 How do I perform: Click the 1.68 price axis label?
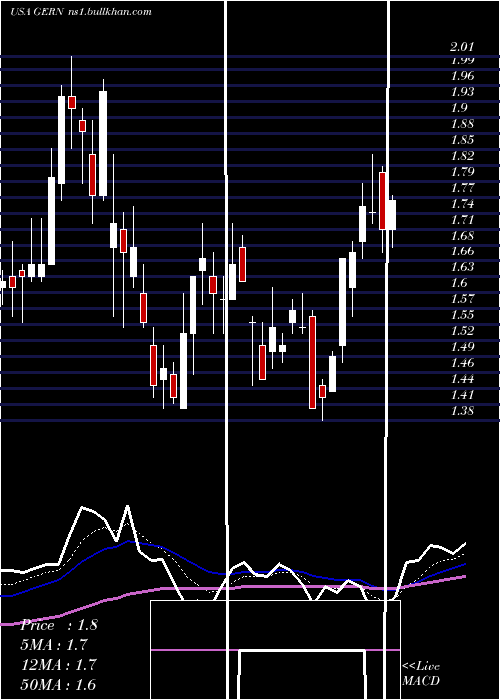[462, 235]
